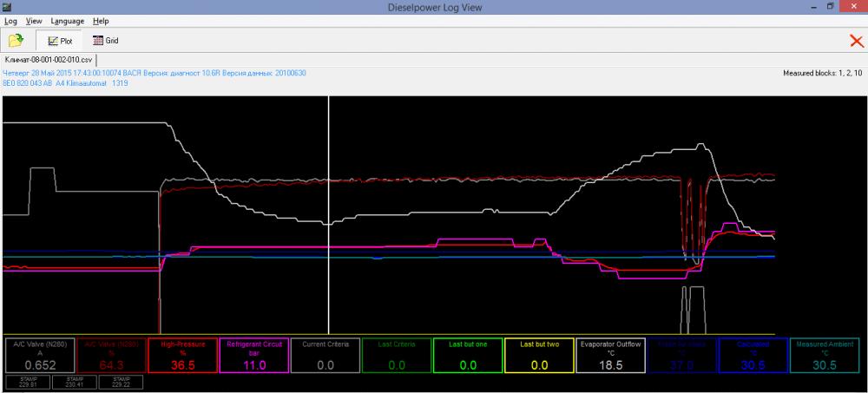This screenshot has width=868, height=393.
Task: Open the View menu
Action: click(34, 20)
